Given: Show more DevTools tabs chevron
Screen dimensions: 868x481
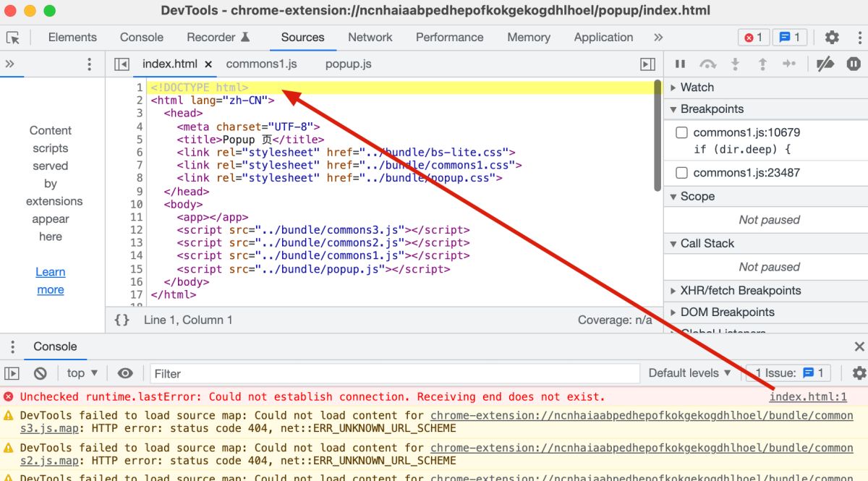Looking at the screenshot, I should pyautogui.click(x=658, y=38).
